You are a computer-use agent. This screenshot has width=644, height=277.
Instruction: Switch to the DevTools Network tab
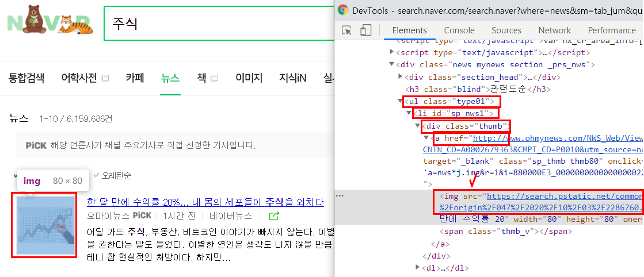[x=555, y=30]
